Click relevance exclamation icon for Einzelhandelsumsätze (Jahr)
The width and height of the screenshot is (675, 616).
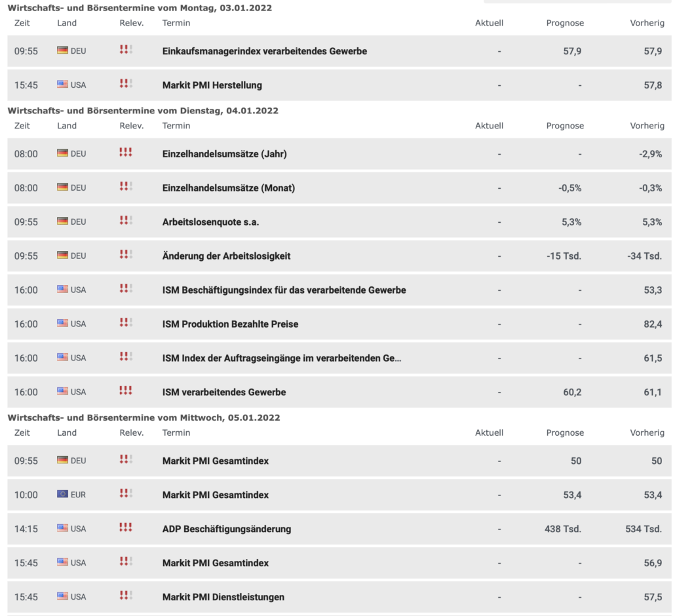pyautogui.click(x=126, y=153)
